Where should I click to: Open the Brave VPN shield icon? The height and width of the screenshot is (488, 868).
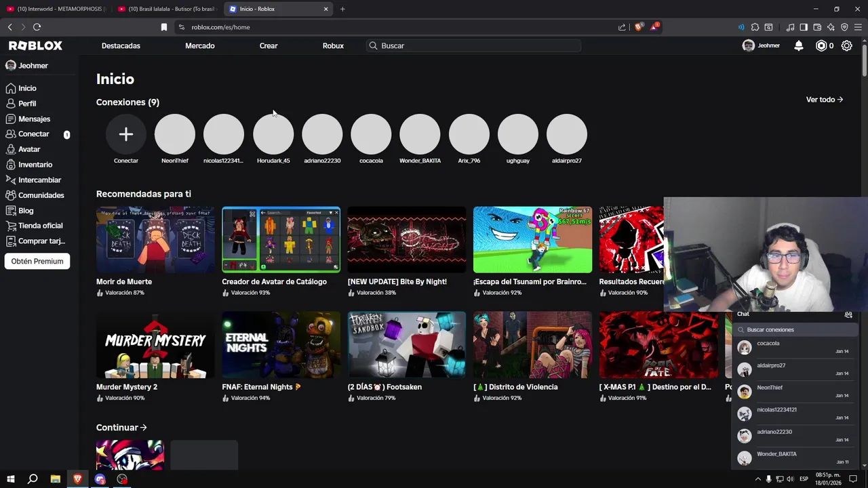pyautogui.click(x=844, y=27)
